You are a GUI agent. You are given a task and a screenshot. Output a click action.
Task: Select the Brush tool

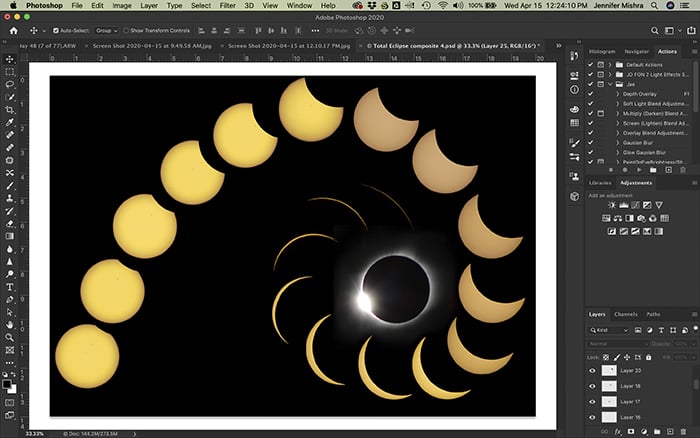pyautogui.click(x=9, y=186)
